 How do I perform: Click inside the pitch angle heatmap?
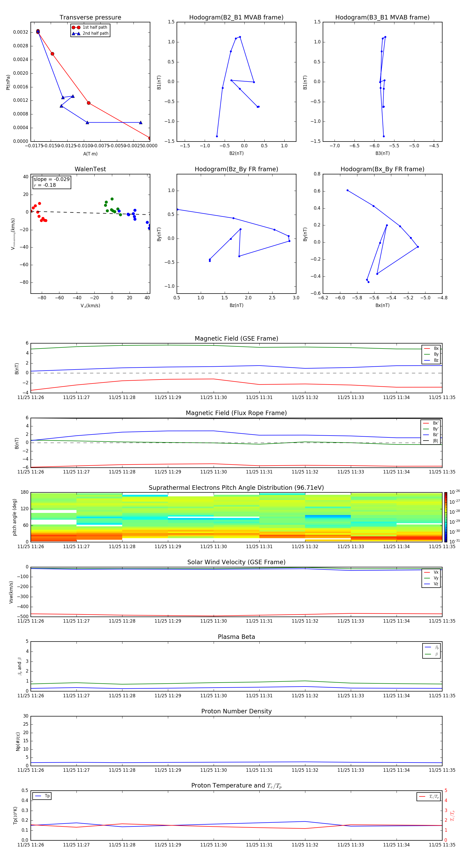click(236, 517)
